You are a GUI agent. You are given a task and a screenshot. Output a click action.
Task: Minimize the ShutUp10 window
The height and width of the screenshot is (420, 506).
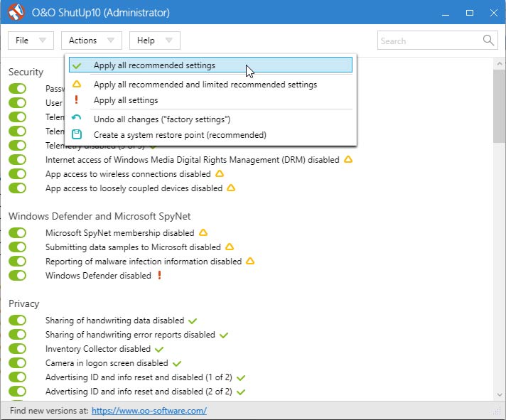446,13
